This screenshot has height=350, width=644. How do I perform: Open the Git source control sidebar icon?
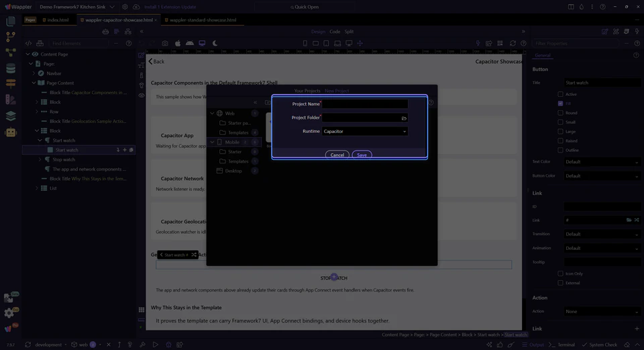11,36
